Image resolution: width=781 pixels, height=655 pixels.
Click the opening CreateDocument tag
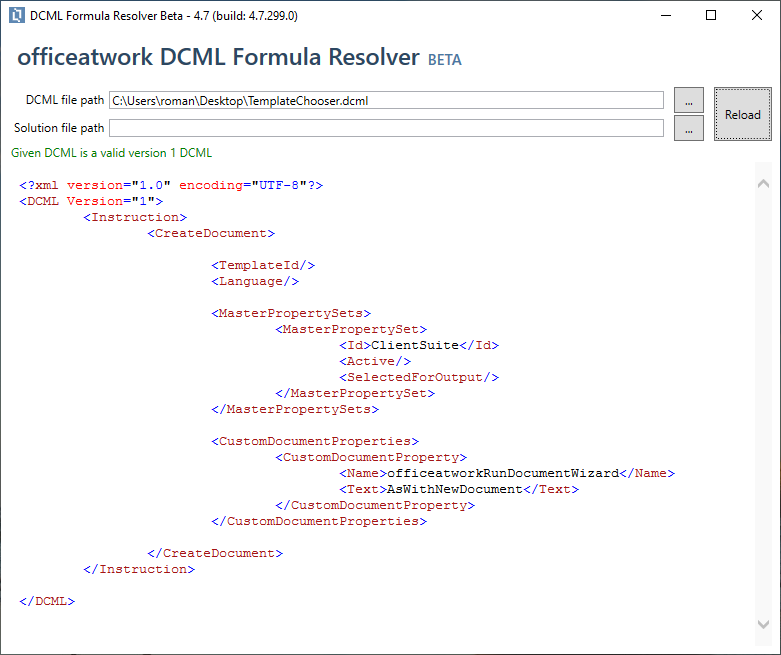tap(211, 233)
